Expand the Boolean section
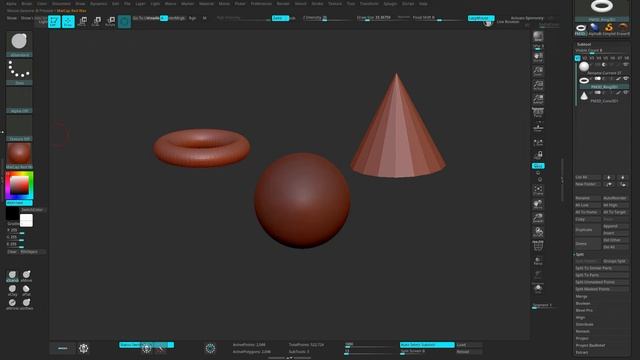 583,303
